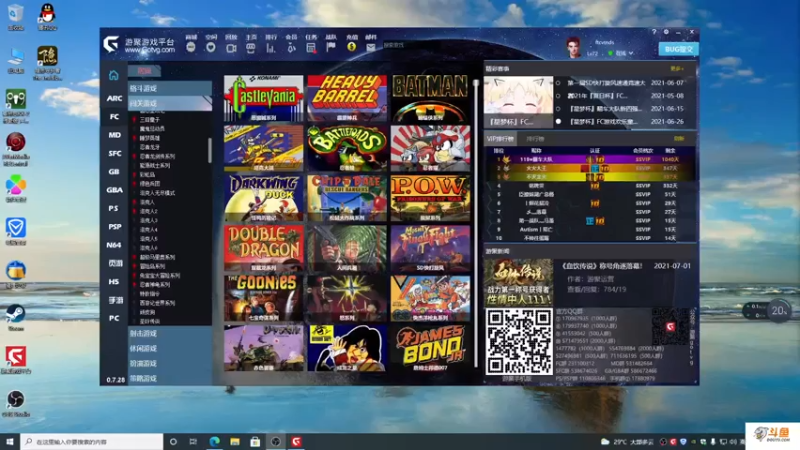Open File Explorer in the taskbar

(x=235, y=441)
